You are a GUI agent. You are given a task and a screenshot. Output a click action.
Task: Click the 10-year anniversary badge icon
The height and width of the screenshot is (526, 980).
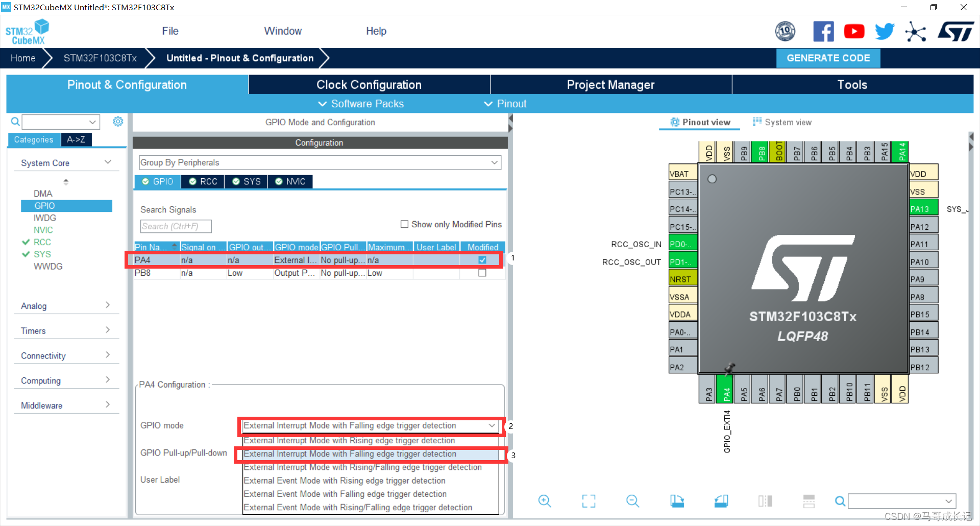[x=785, y=32]
